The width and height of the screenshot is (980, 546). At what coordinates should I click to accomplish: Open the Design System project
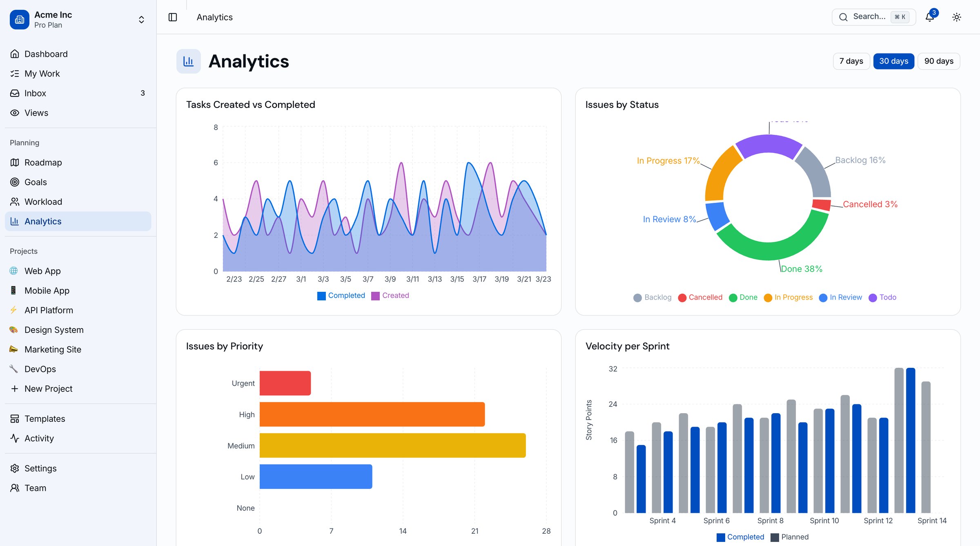point(78,329)
